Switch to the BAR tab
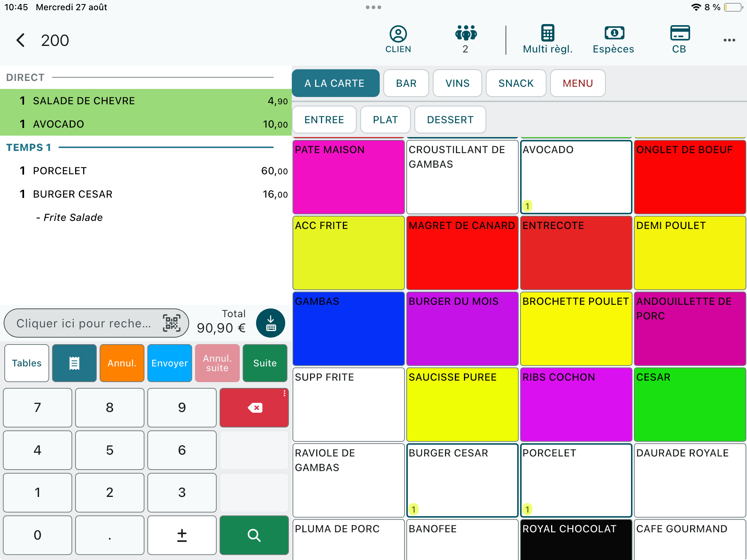 click(x=406, y=83)
